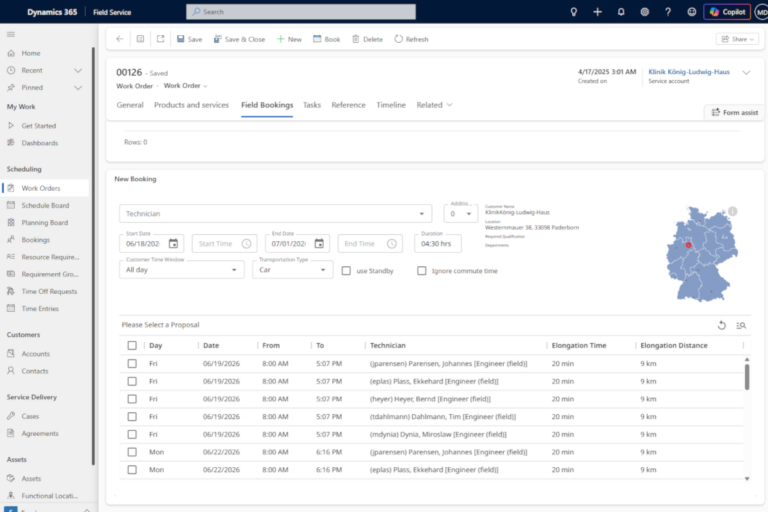Expand Recent in the sidebar

[x=78, y=71]
